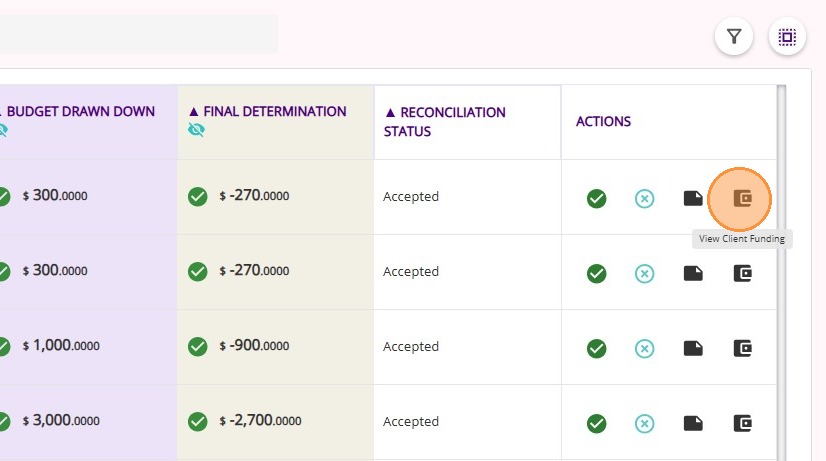The image size is (826, 461).
Task: Toggle eye visibility icon under Final Determination
Action: click(x=195, y=130)
